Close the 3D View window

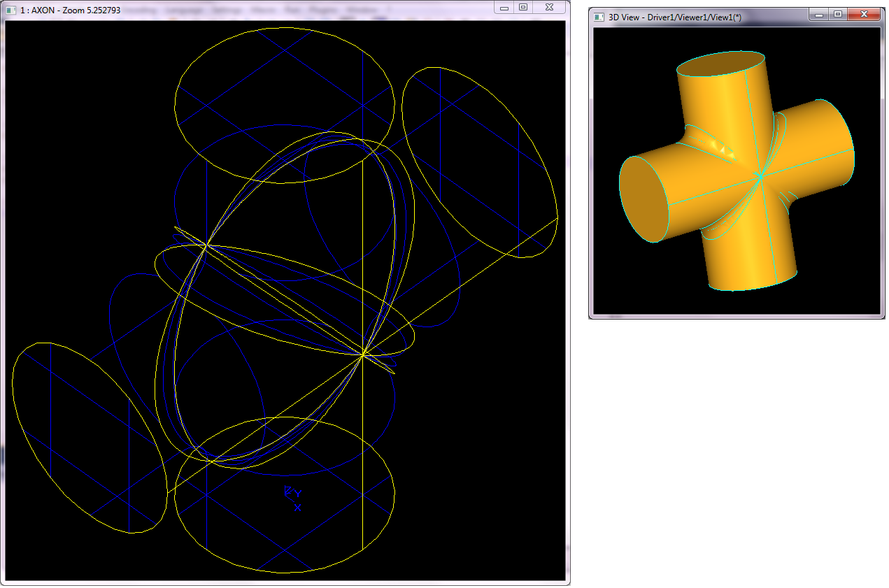[865, 14]
